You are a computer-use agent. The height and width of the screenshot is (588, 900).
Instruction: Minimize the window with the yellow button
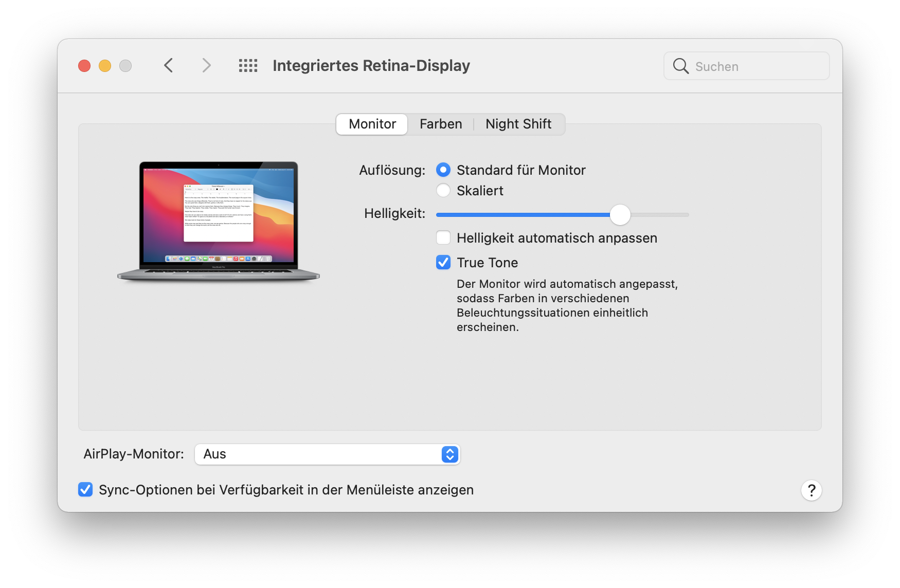pos(105,66)
